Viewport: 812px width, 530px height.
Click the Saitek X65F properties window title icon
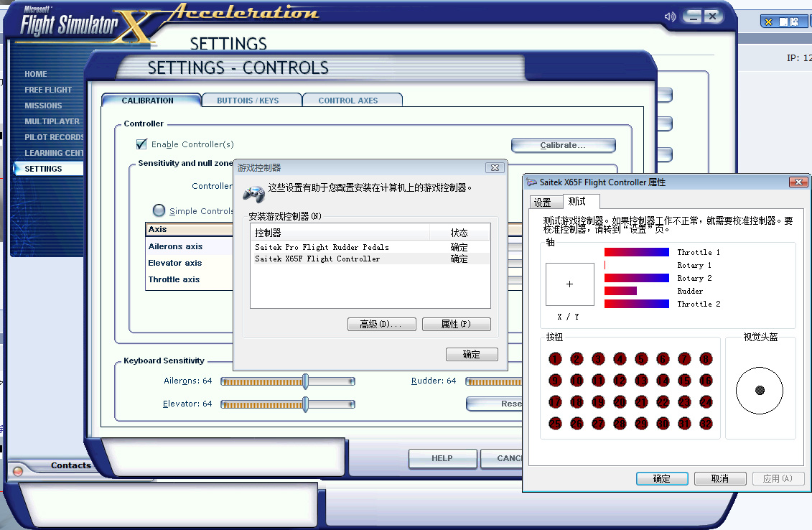tap(531, 182)
